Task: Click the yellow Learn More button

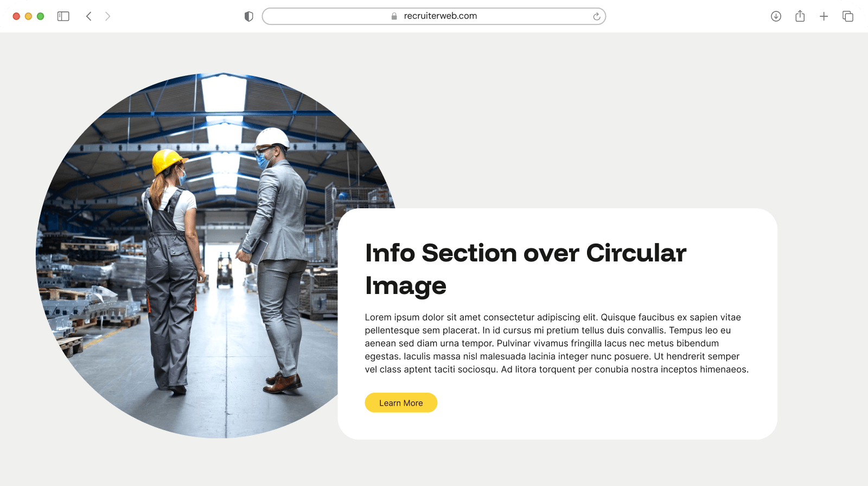Action: (401, 402)
